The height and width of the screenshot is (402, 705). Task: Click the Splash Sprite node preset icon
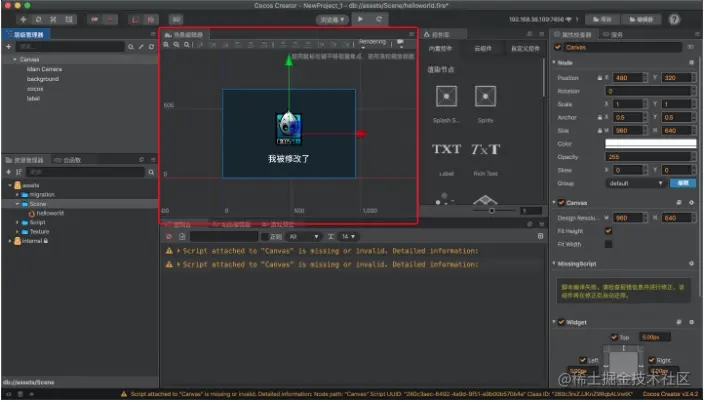point(446,96)
